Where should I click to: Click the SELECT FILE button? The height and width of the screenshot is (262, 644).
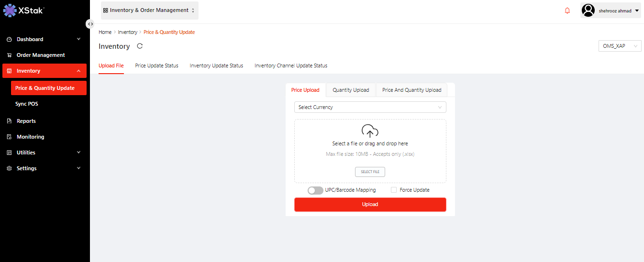tap(370, 172)
